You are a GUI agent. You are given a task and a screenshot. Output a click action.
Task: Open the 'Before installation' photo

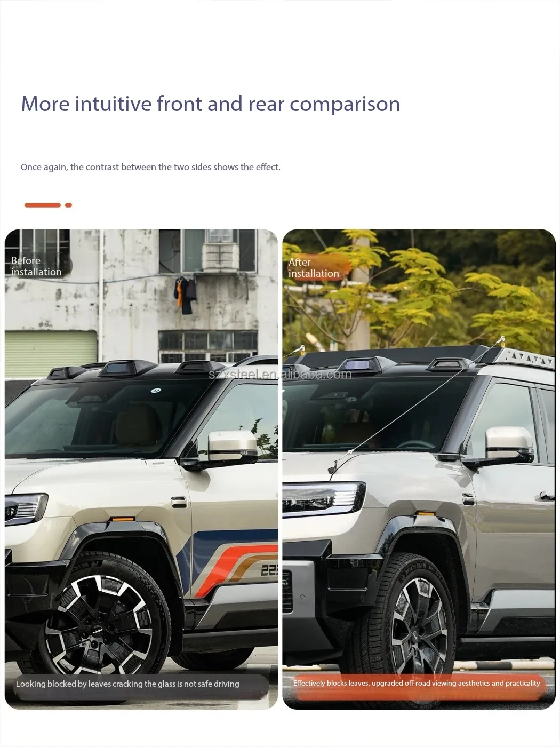pyautogui.click(x=141, y=469)
